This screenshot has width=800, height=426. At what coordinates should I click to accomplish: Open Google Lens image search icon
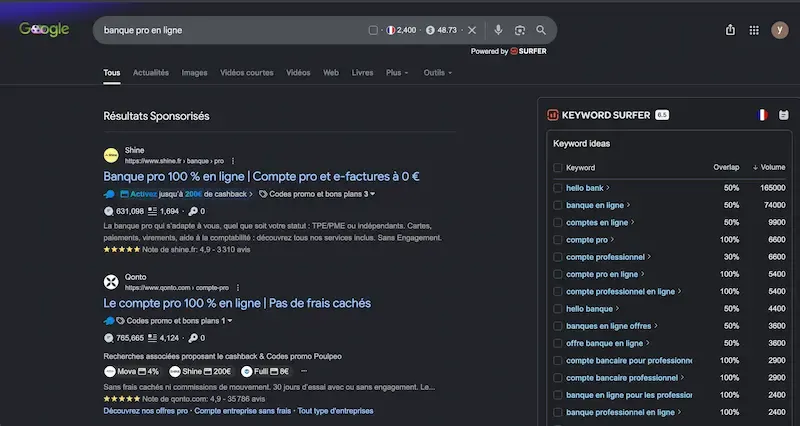tap(519, 30)
